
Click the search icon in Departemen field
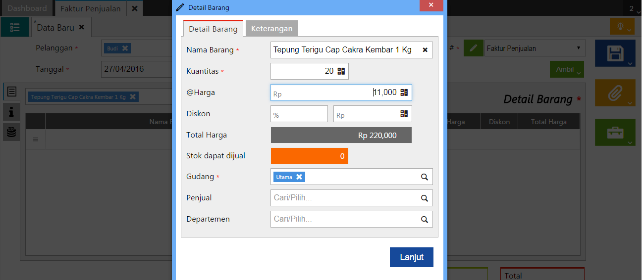point(425,219)
